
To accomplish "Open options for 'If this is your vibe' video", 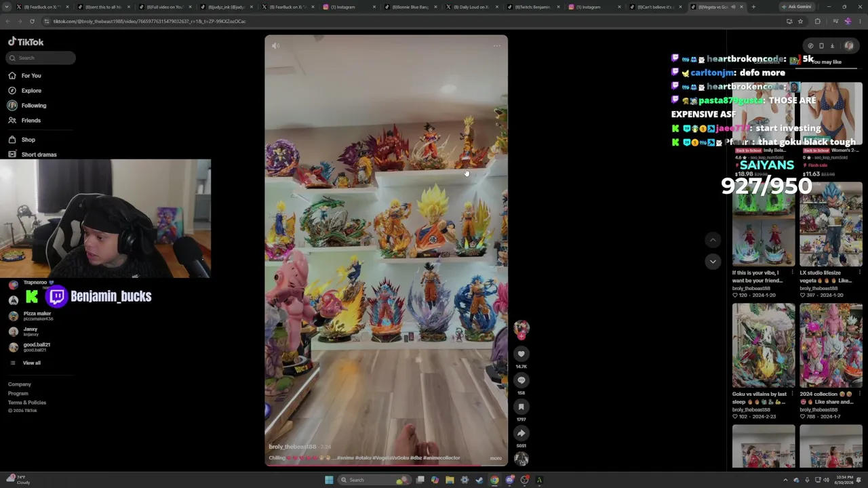I will pos(792,272).
